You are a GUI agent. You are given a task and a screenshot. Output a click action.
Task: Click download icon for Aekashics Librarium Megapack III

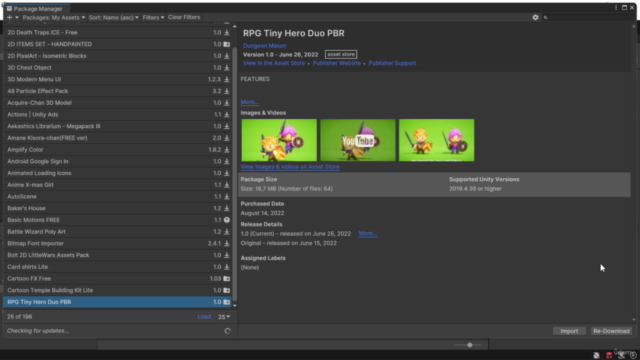click(x=227, y=126)
